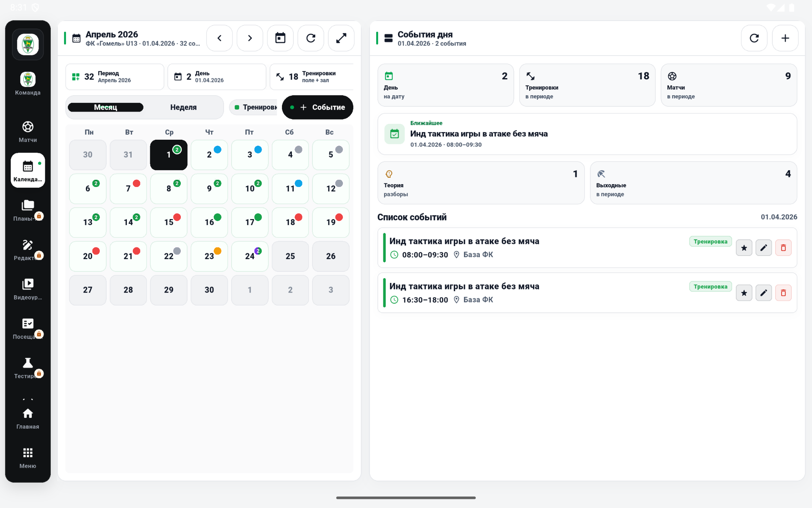
Task: Select April 11 with blue dot
Action: click(x=290, y=189)
